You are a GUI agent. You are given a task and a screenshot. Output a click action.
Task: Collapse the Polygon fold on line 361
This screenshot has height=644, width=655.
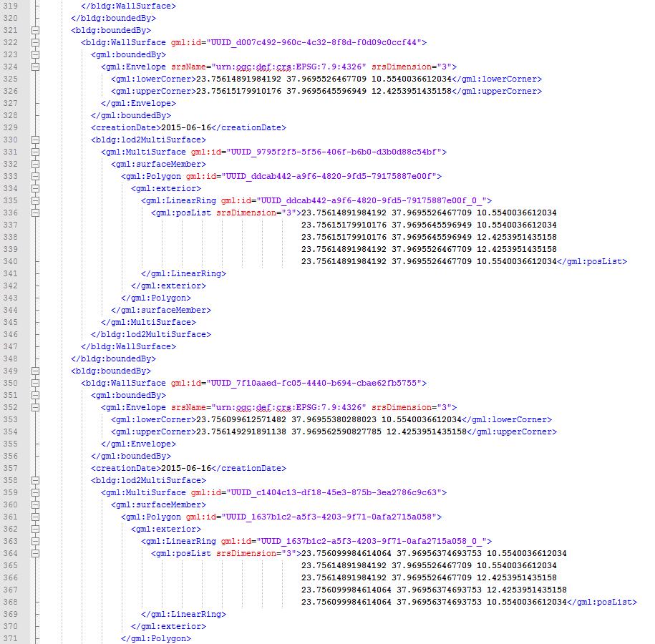36,517
